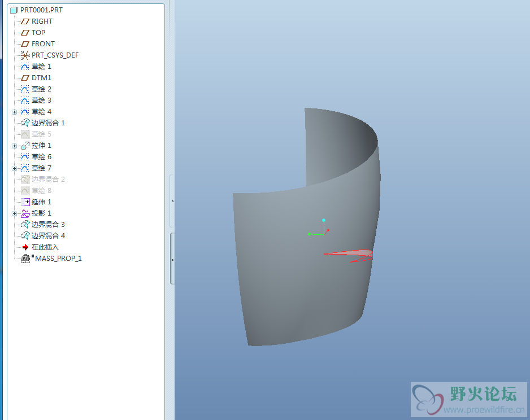
Task: Click the 草绘 1 sketch icon
Action: pyautogui.click(x=25, y=67)
